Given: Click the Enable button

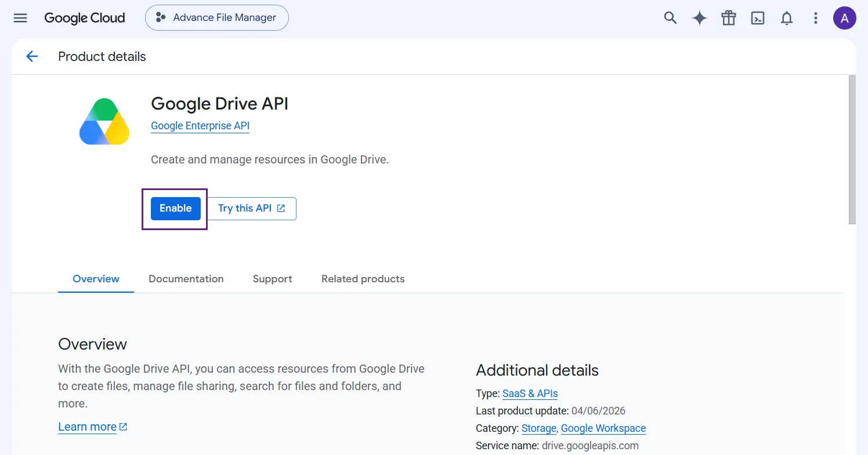Looking at the screenshot, I should click(x=176, y=209).
